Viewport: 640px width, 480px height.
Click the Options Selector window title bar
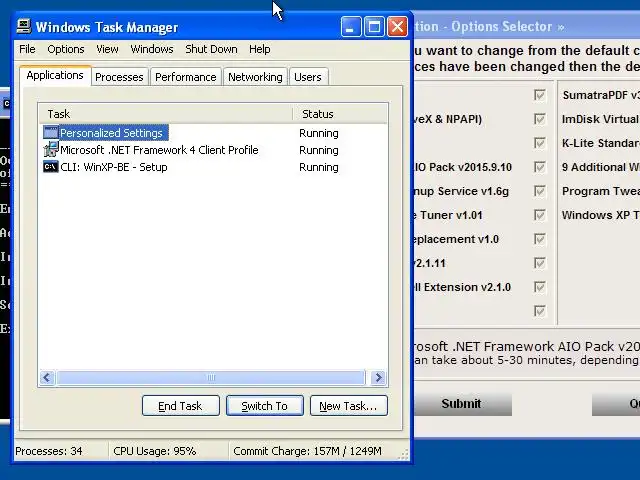coord(527,26)
